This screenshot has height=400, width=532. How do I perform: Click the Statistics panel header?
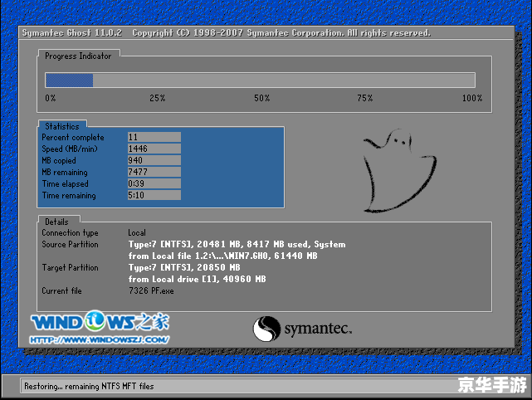coord(62,126)
